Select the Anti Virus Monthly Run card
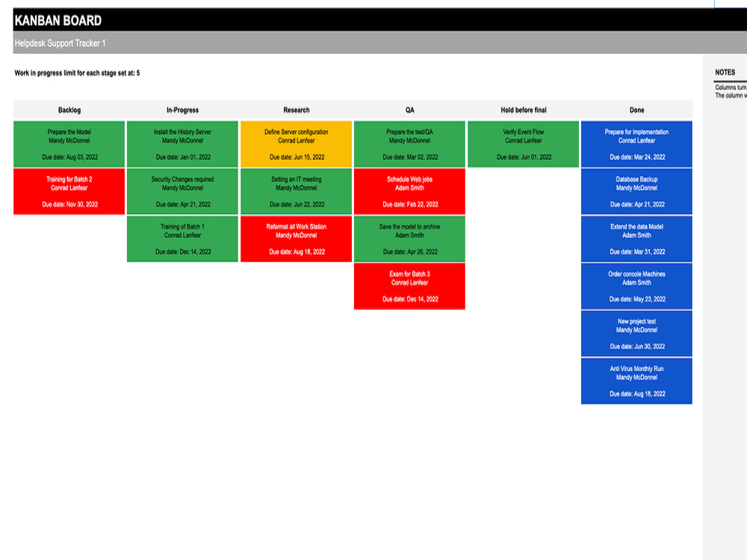Image resolution: width=747 pixels, height=560 pixels. click(637, 381)
